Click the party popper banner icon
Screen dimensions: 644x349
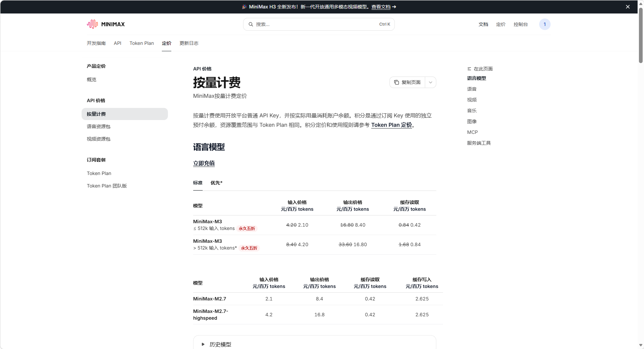(x=244, y=7)
